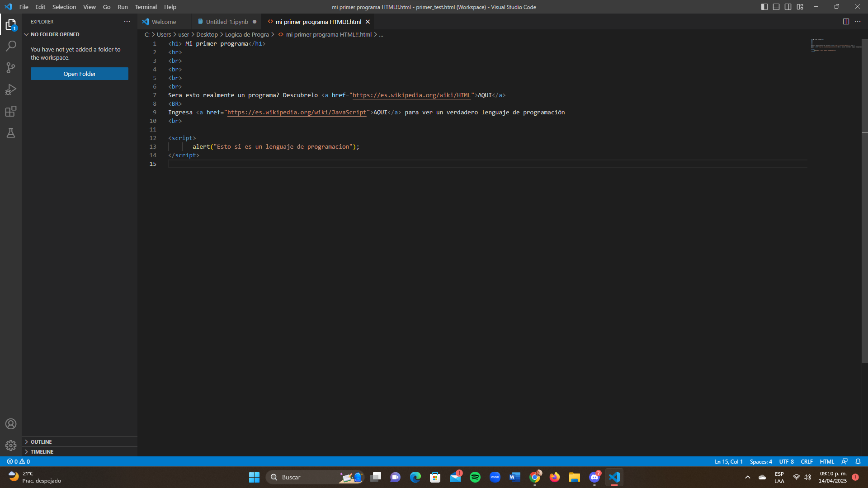
Task: Open the Accounts menu
Action: [x=11, y=424]
